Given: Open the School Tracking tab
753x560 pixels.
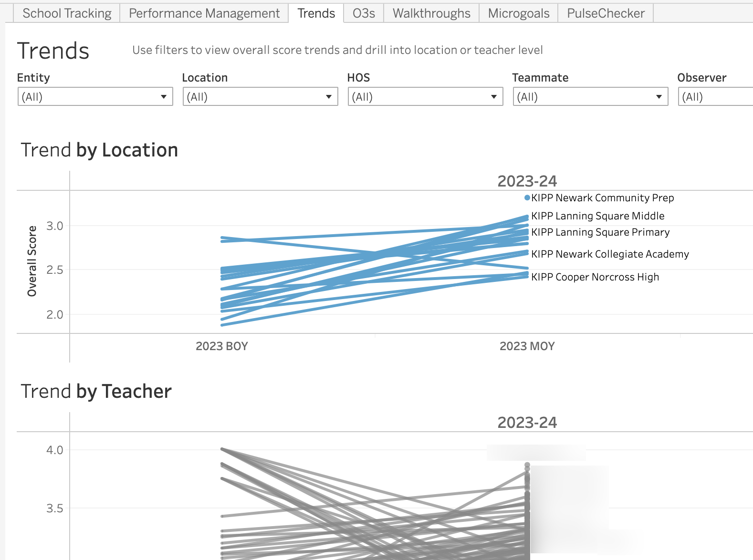Looking at the screenshot, I should [x=67, y=13].
